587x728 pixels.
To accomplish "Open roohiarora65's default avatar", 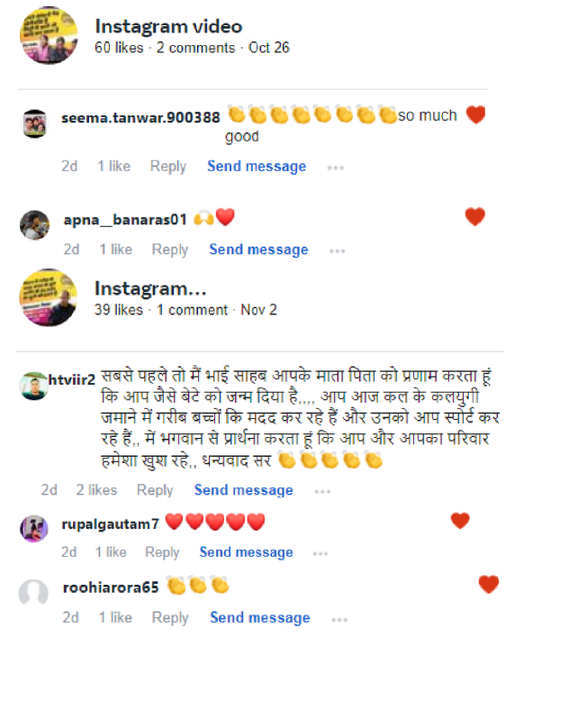I will click(x=33, y=593).
